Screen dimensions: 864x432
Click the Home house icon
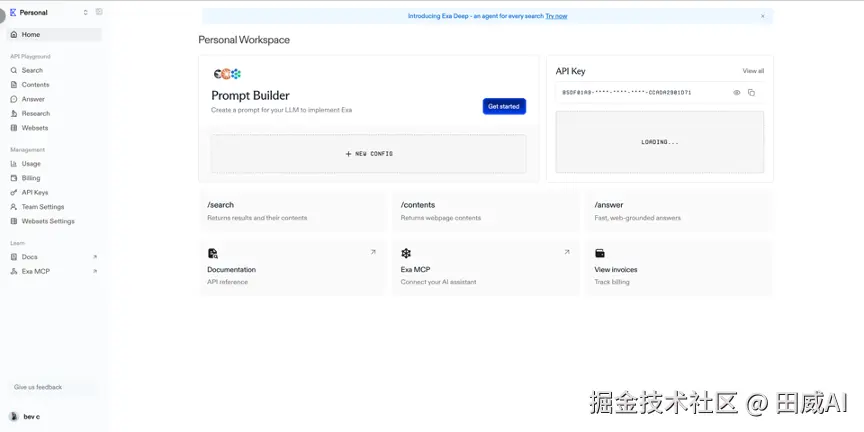(14, 34)
